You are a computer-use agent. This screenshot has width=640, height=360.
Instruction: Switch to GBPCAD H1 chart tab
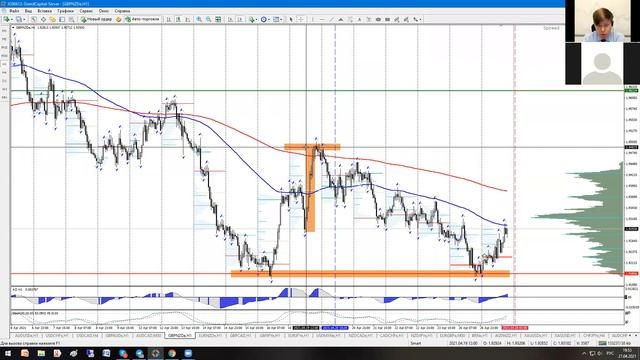(x=240, y=336)
